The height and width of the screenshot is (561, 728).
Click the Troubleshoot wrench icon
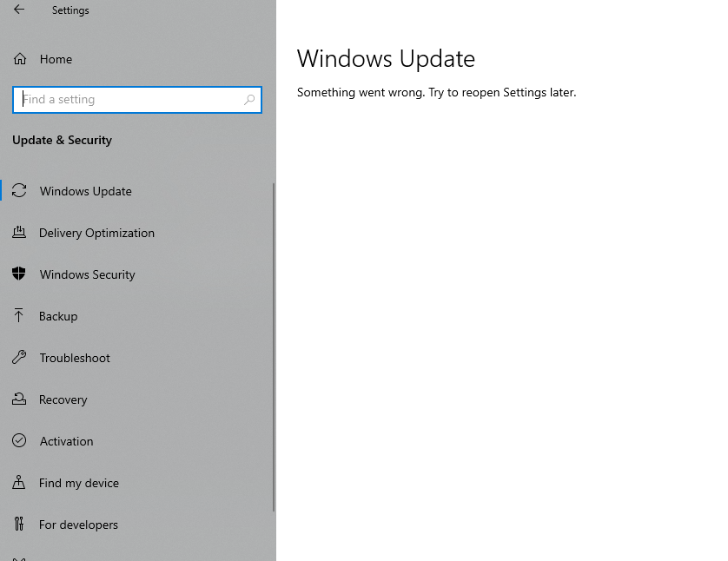tap(19, 357)
